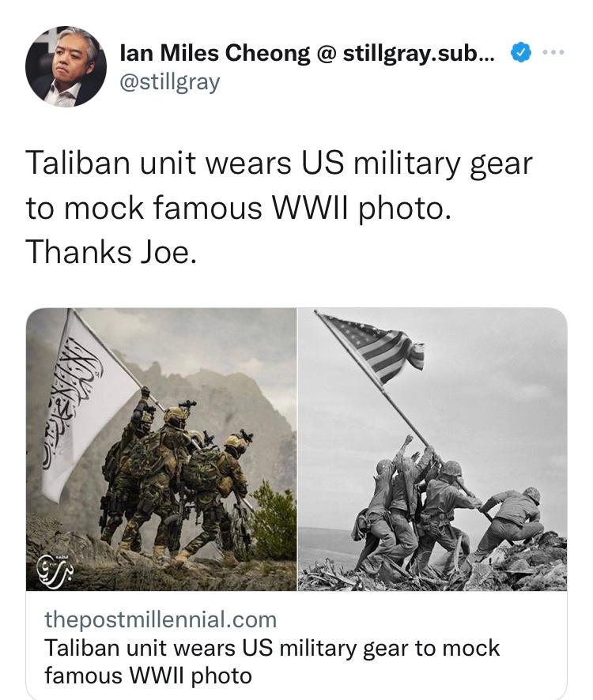Click the display name Ian Miles Cheong

pyautogui.click(x=214, y=53)
